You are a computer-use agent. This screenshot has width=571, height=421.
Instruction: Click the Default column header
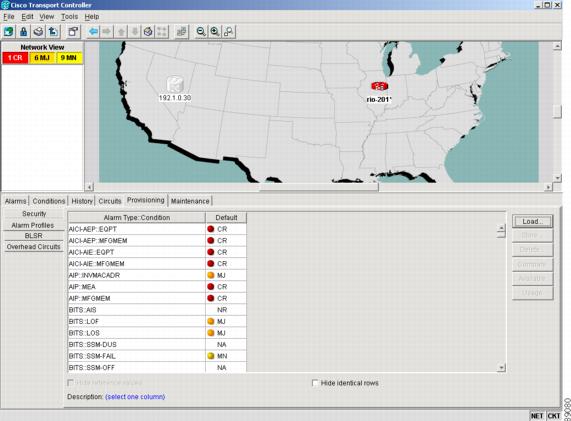point(226,218)
